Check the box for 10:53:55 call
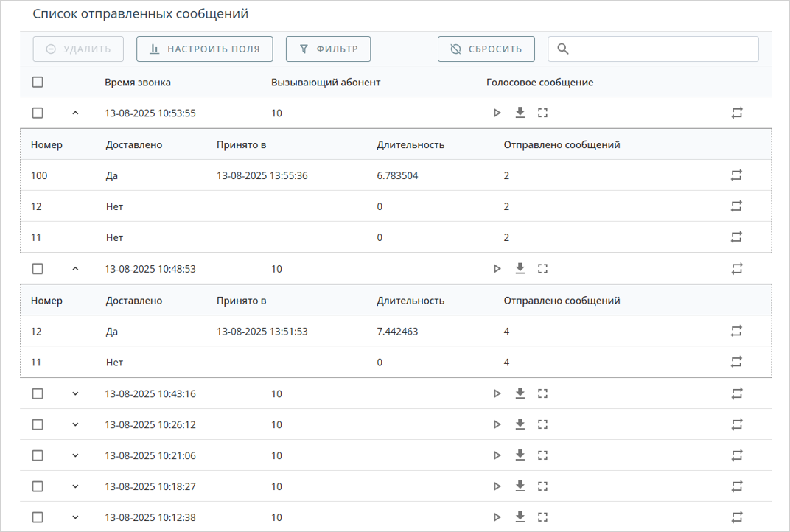The height and width of the screenshot is (532, 790). 38,113
